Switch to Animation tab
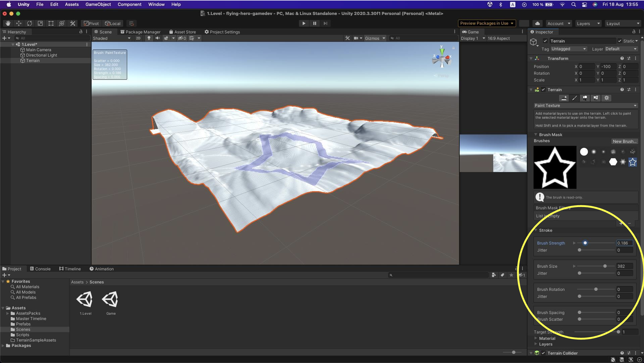This screenshot has width=644, height=363. pos(102,269)
